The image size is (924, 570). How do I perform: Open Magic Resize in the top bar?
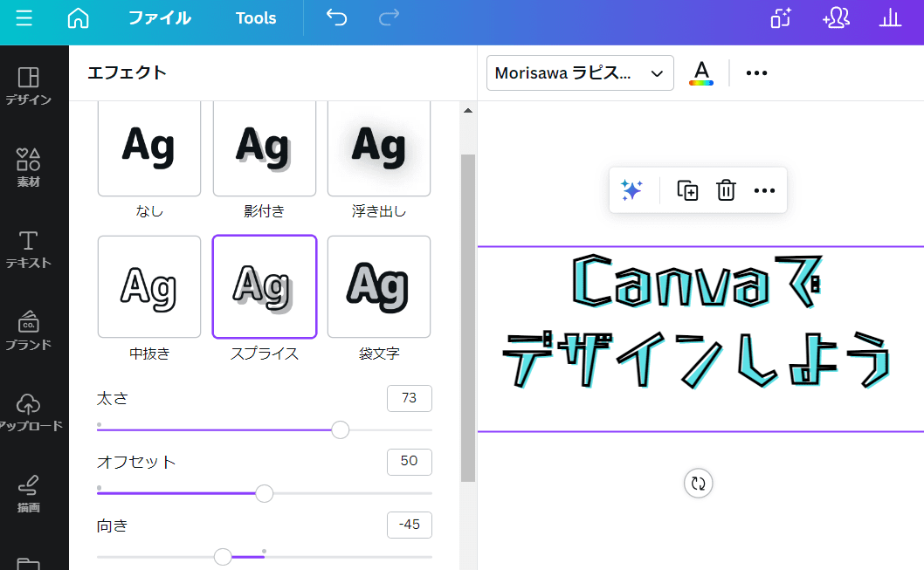point(780,17)
